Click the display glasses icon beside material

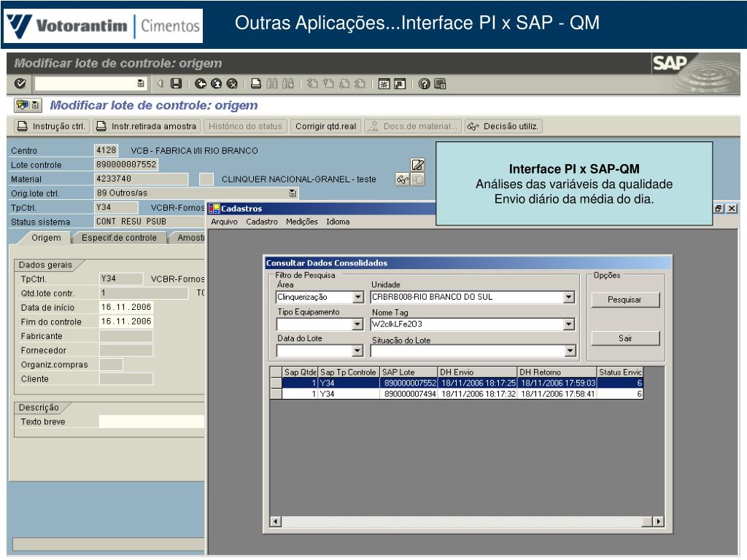pyautogui.click(x=402, y=179)
